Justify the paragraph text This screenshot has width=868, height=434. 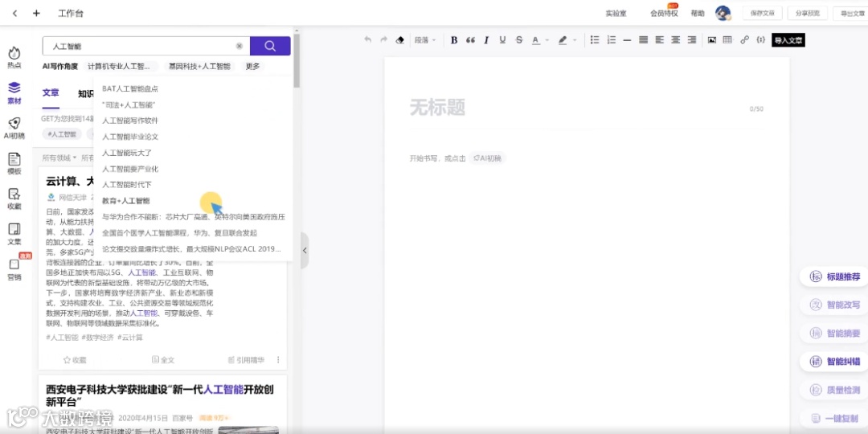(643, 40)
